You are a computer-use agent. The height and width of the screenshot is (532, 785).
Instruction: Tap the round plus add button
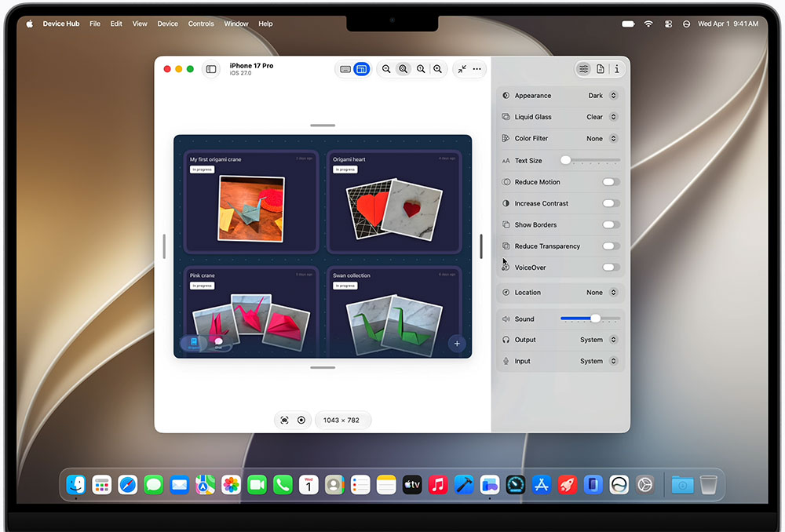457,344
